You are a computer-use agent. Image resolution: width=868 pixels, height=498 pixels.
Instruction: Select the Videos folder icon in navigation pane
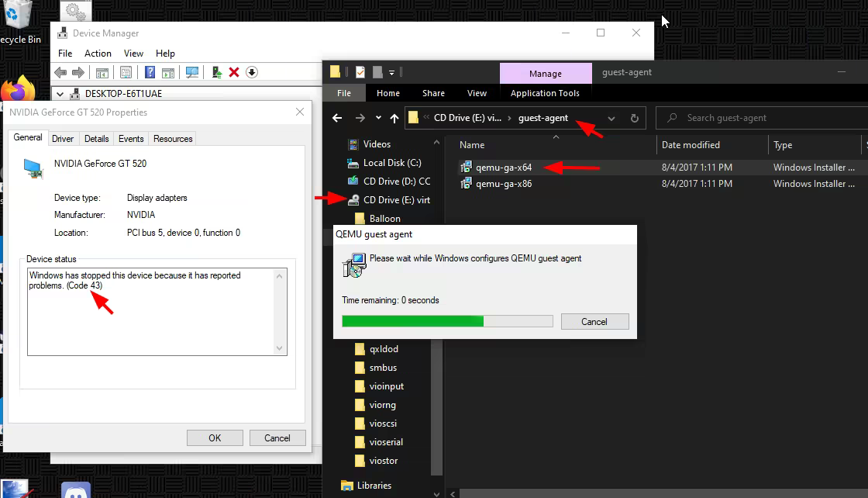[353, 144]
